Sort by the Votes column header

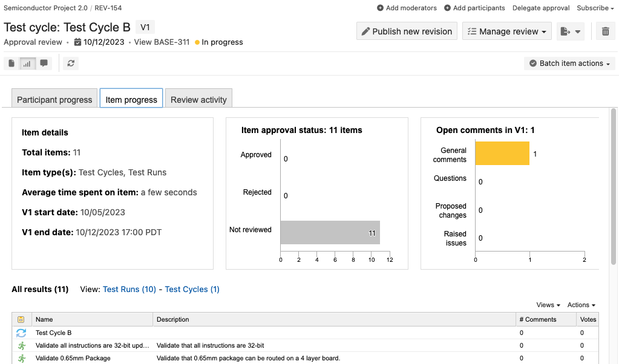[x=588, y=319]
